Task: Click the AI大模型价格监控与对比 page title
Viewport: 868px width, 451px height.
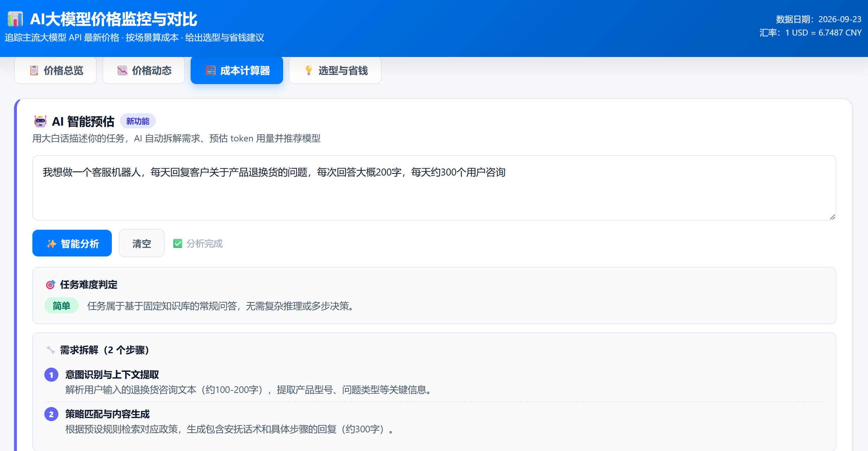Action: [x=114, y=19]
